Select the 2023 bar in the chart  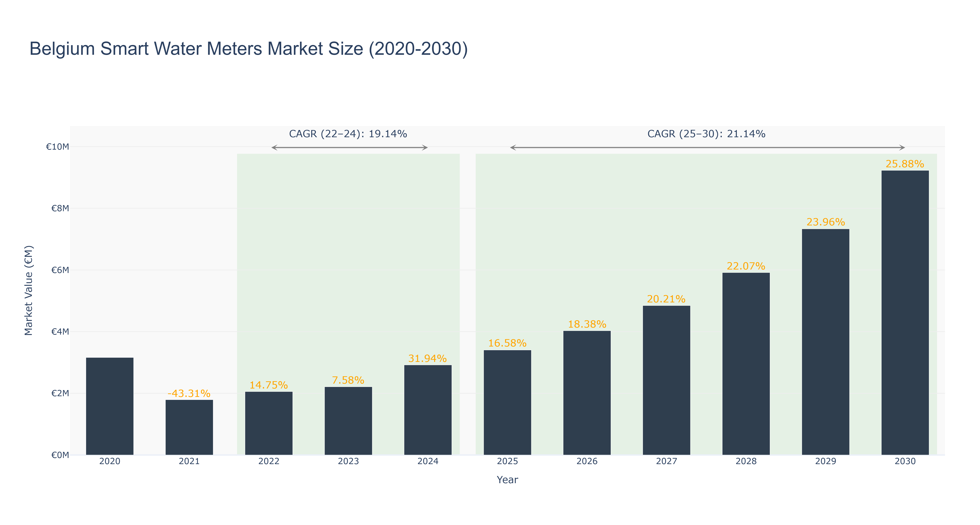pyautogui.click(x=348, y=421)
